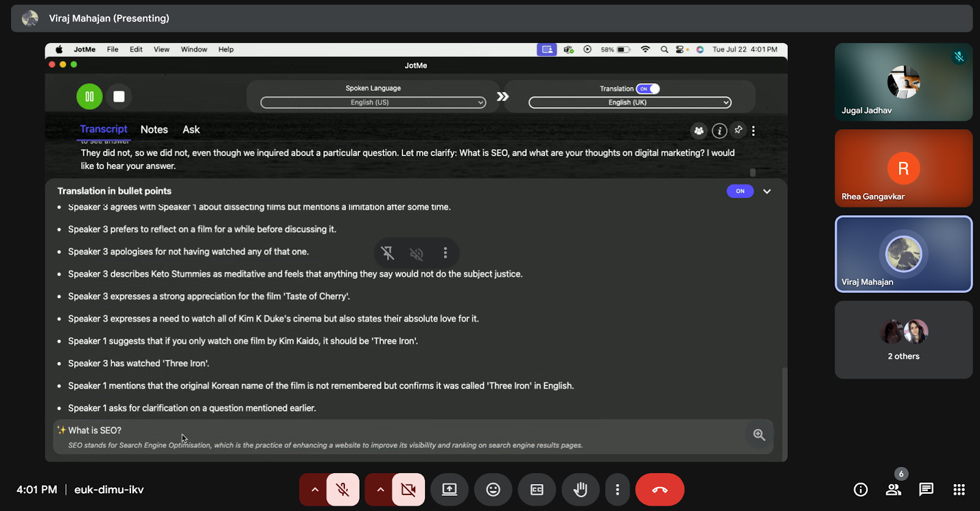Image resolution: width=980 pixels, height=511 pixels.
Task: Pause the JotMe recording with green button
Action: [x=89, y=97]
